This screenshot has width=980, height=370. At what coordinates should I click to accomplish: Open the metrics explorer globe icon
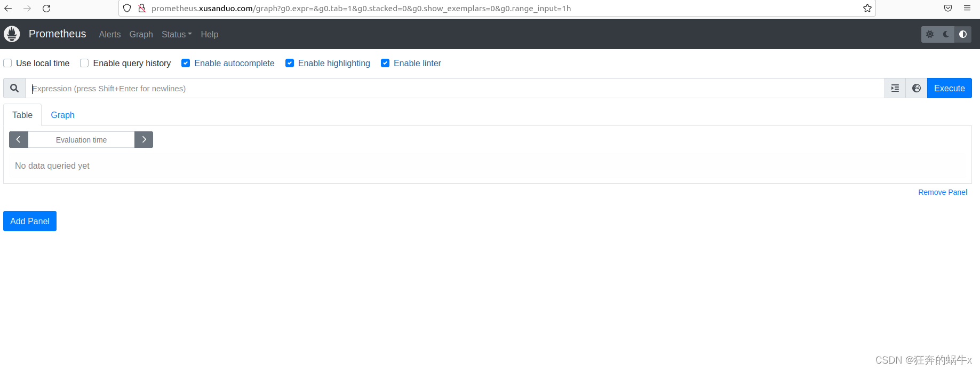tap(917, 88)
